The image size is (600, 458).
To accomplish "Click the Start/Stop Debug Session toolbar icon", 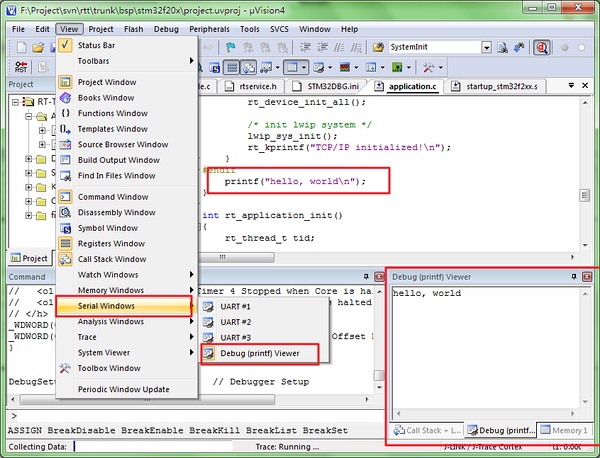I will pyautogui.click(x=543, y=47).
